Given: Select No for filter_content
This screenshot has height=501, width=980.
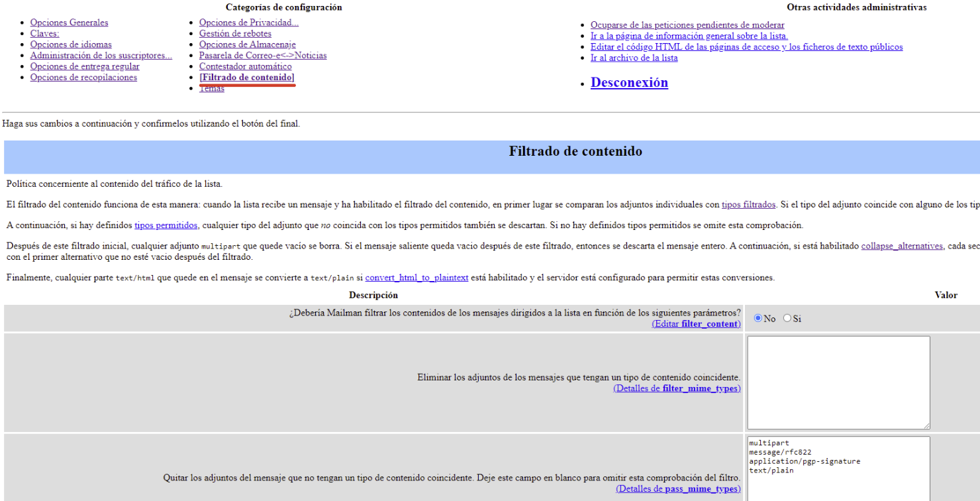Looking at the screenshot, I should coord(758,318).
